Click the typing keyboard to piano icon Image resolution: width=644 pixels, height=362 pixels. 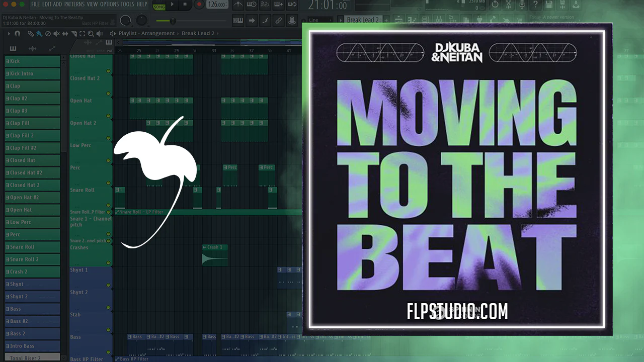238,21
